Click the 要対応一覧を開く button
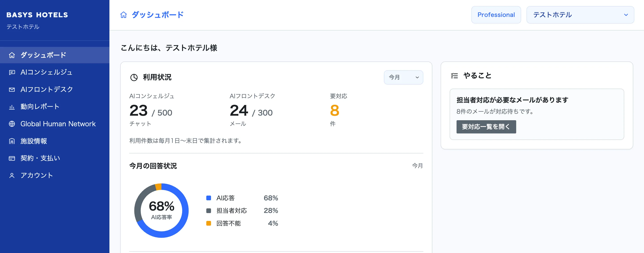644x253 pixels. (486, 127)
